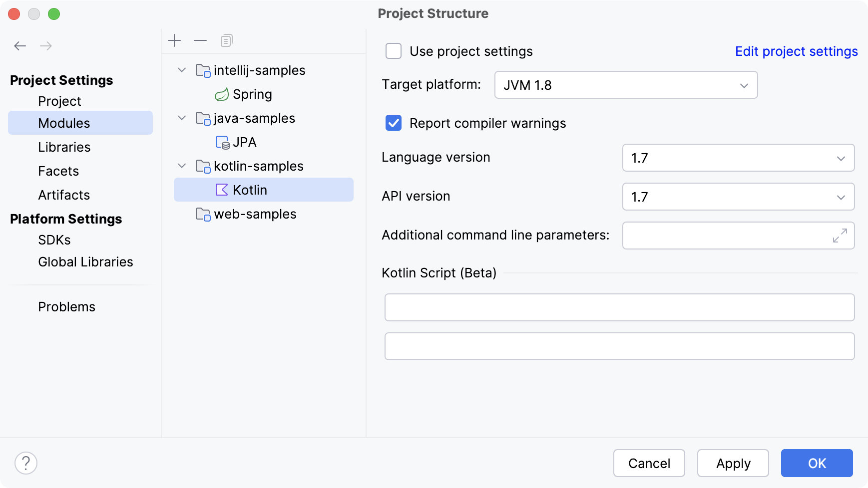The height and width of the screenshot is (488, 868).
Task: Disable Report compiler warnings
Action: (394, 123)
